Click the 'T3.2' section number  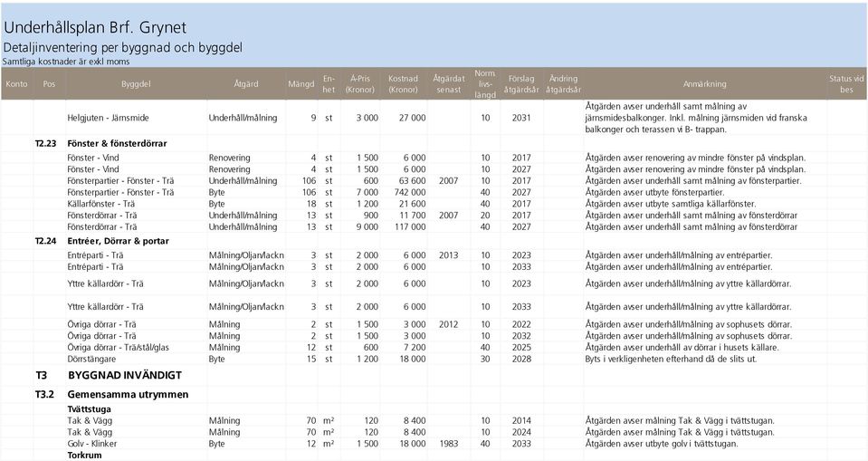pyautogui.click(x=45, y=395)
